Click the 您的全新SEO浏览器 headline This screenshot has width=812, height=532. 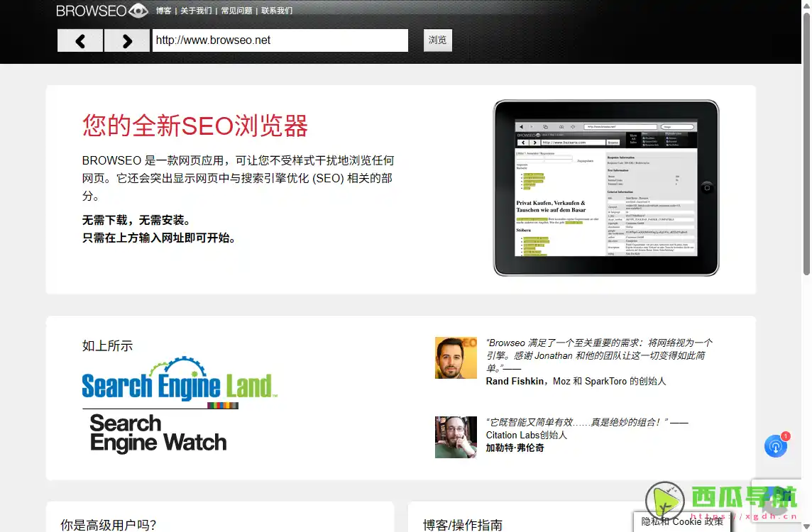point(195,126)
